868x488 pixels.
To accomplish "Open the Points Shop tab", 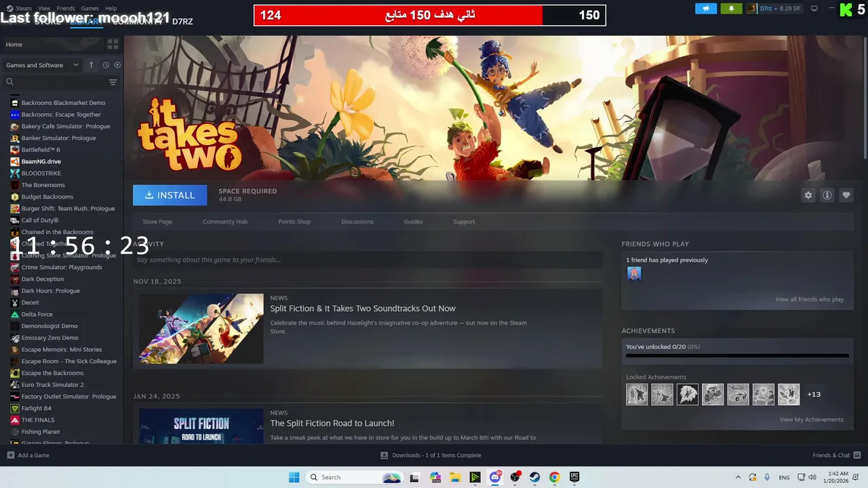I will pyautogui.click(x=294, y=222).
